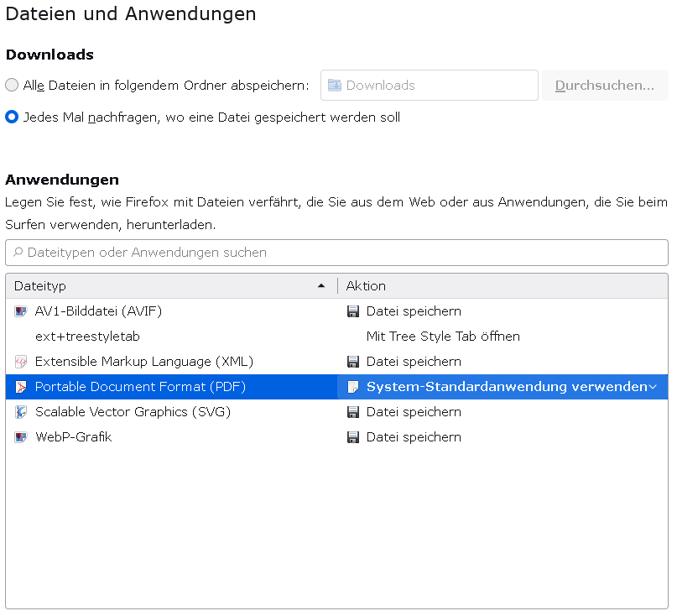Click the AV1-Bilddatei (AVIF) file type icon
Viewport: 677px width, 616px height.
pyautogui.click(x=21, y=311)
